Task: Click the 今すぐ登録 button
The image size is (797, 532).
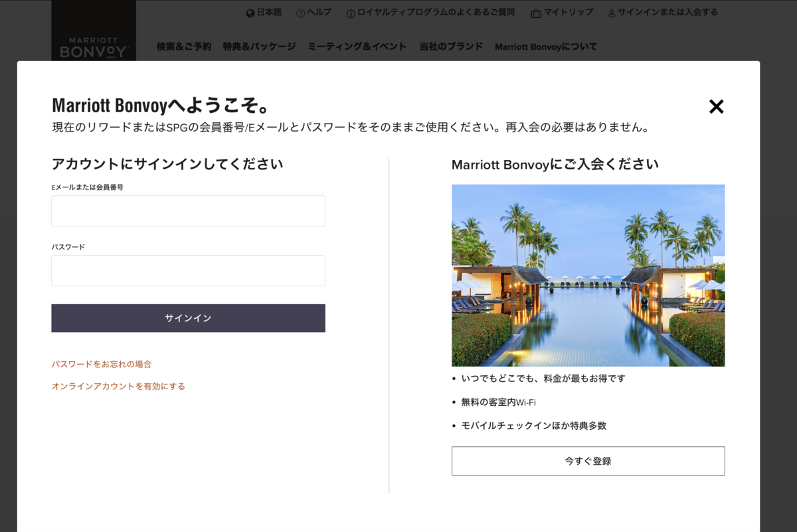Action: click(588, 461)
